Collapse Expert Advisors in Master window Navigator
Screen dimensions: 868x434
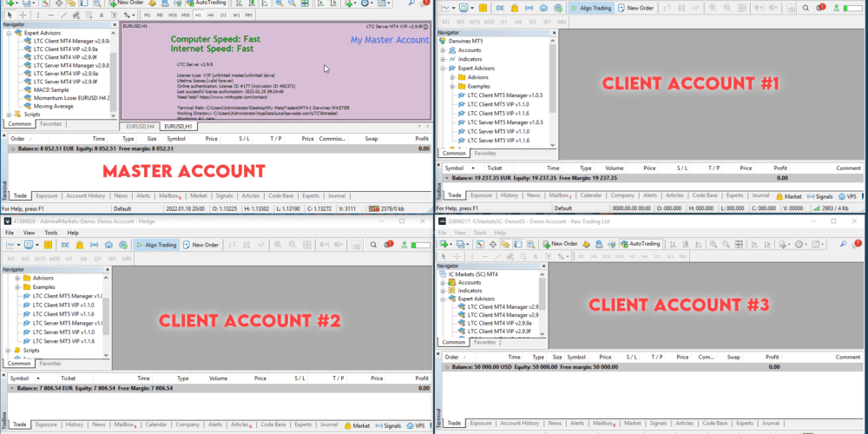tap(9, 33)
